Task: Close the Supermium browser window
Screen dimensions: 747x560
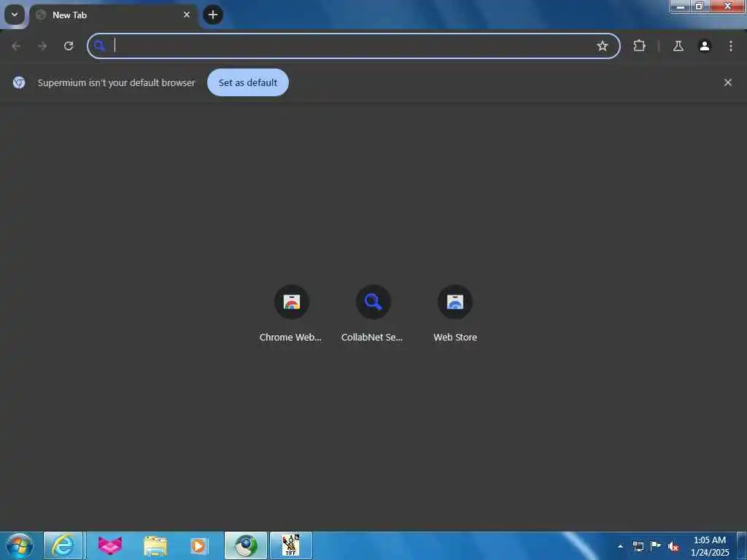Action: click(727, 6)
